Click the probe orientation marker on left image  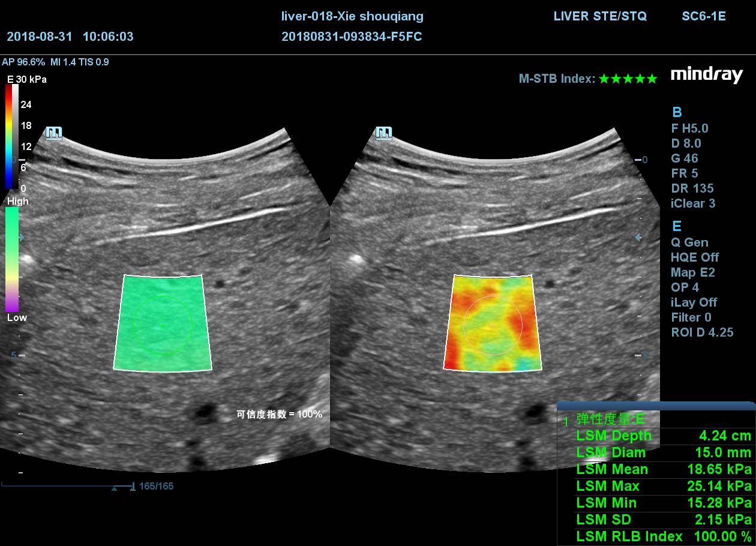(54, 133)
